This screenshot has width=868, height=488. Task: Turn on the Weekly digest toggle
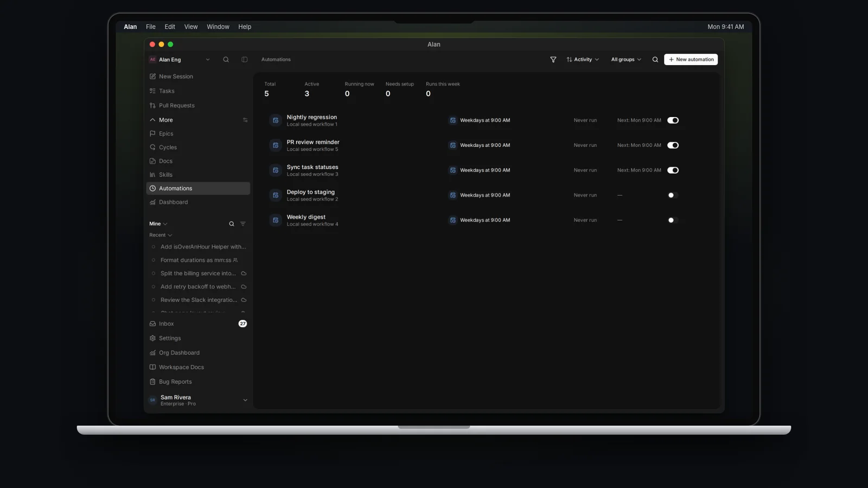pos(673,220)
